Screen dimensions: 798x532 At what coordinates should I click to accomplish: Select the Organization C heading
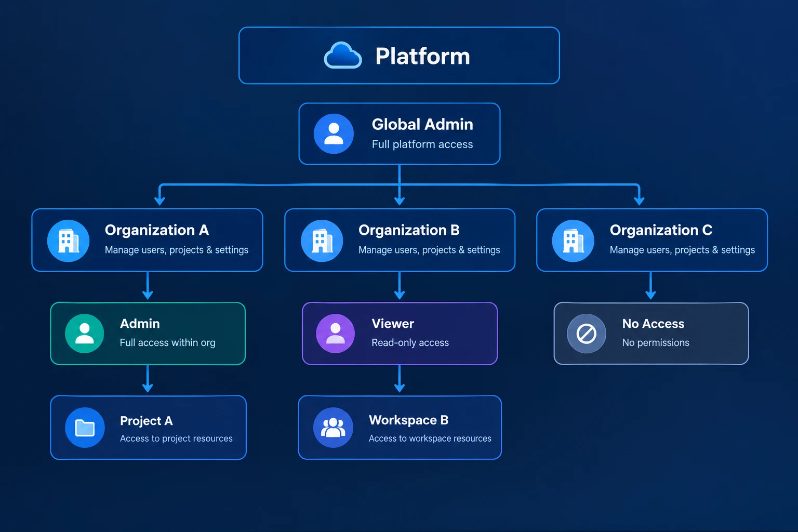(x=661, y=230)
